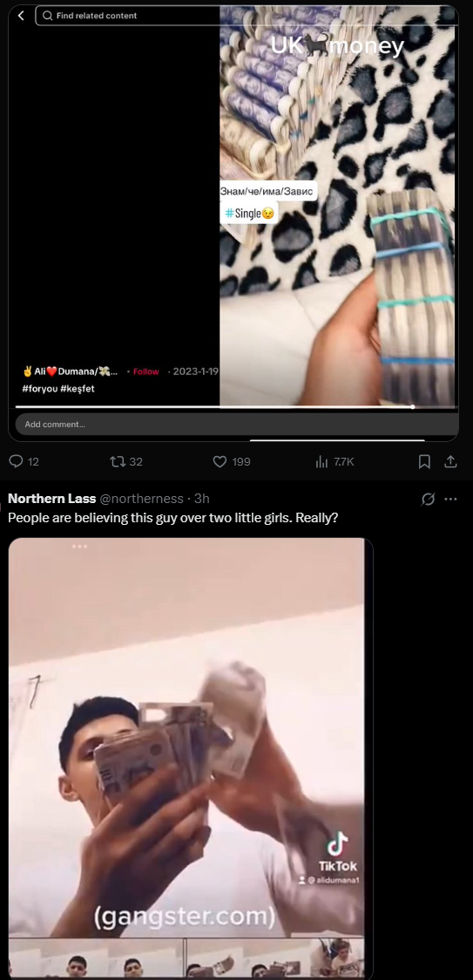Share the post via upload icon
Screen dimensions: 473x980
pyautogui.click(x=450, y=461)
